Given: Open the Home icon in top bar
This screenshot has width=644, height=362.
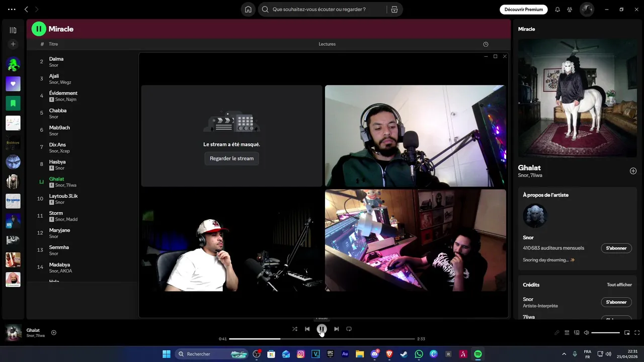Looking at the screenshot, I should point(248,9).
